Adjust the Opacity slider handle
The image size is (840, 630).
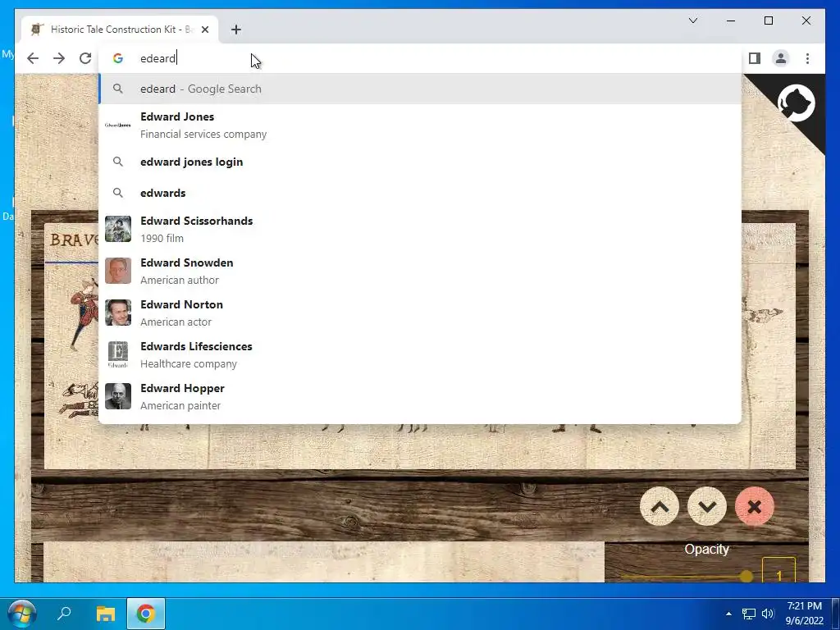pyautogui.click(x=746, y=577)
